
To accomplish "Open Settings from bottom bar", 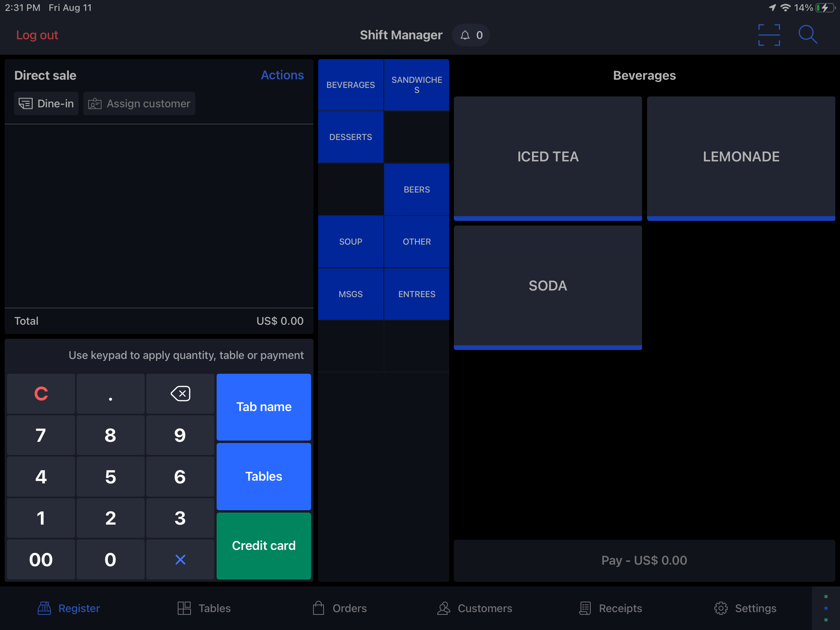I will (x=745, y=608).
